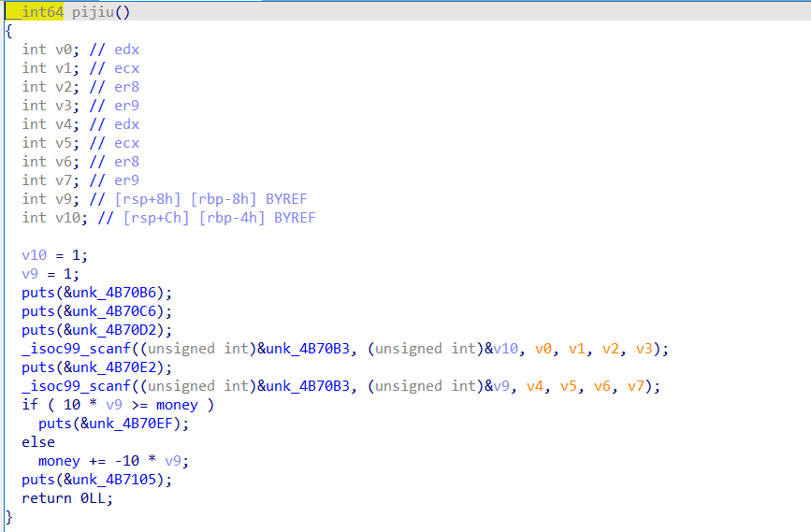Select the money variable in if condition

coord(177,405)
